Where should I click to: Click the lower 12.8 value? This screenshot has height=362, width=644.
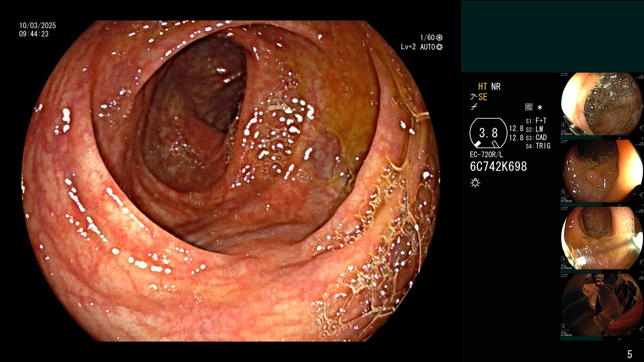coord(516,138)
